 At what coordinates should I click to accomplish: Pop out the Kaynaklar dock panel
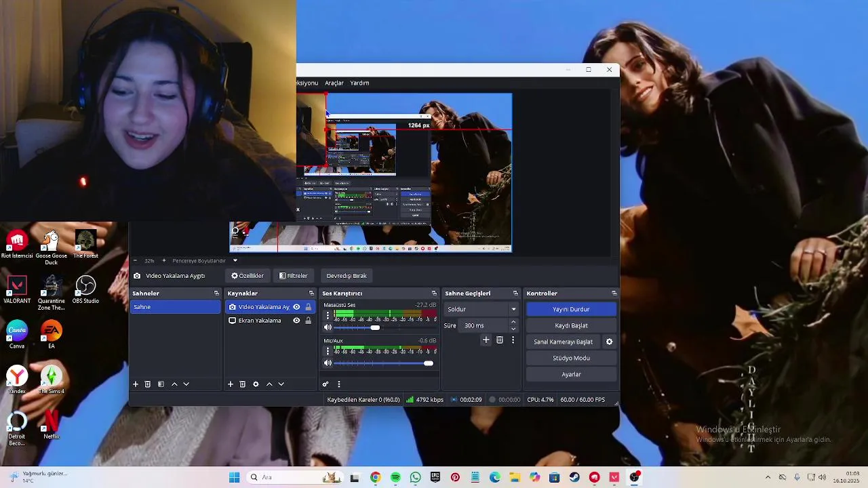(x=311, y=293)
